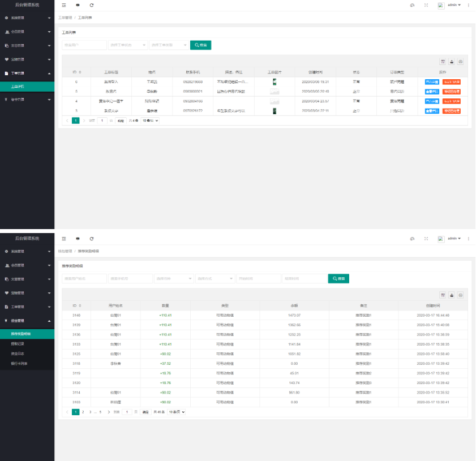Sort by ID in the 推荐奖励明细 table
The width and height of the screenshot is (476, 461).
pyautogui.click(x=79, y=305)
